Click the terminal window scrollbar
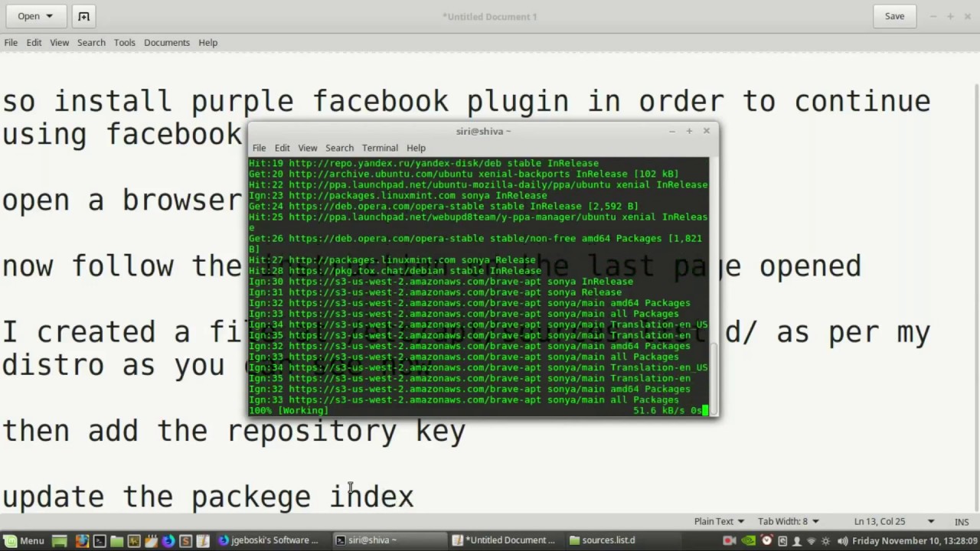Image resolution: width=980 pixels, height=551 pixels. [714, 379]
